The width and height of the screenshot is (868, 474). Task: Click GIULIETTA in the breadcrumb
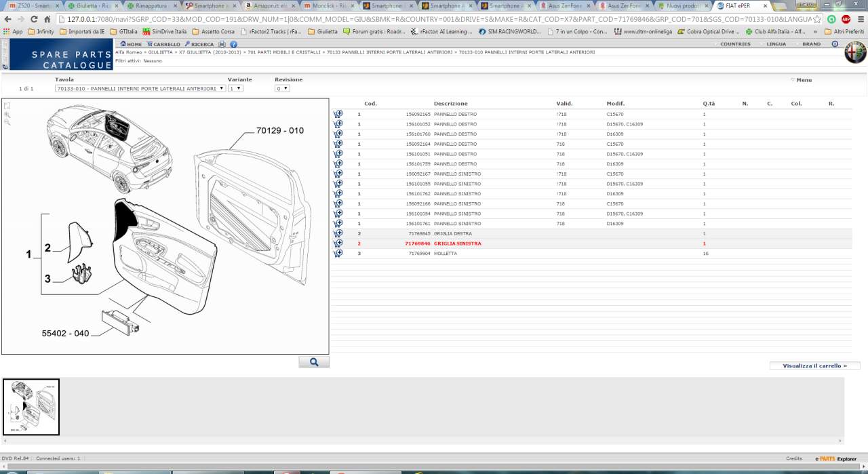(x=159, y=52)
